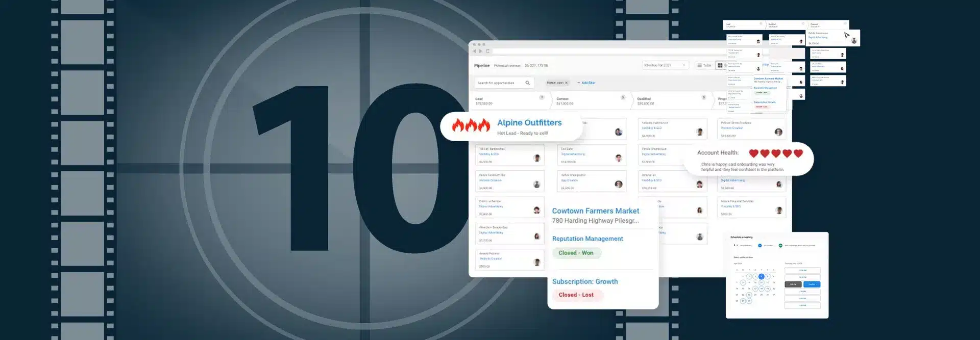Remove the Status: open filter chip
The width and height of the screenshot is (980, 340).
point(566,83)
